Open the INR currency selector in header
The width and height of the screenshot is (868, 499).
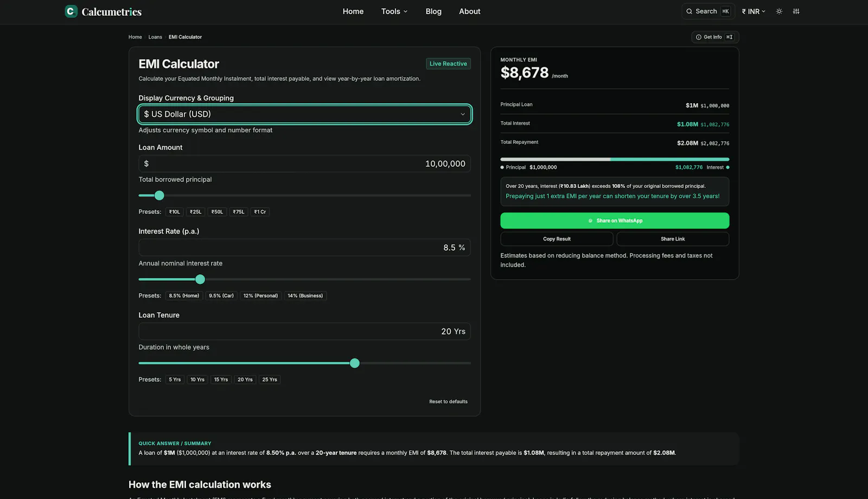754,11
